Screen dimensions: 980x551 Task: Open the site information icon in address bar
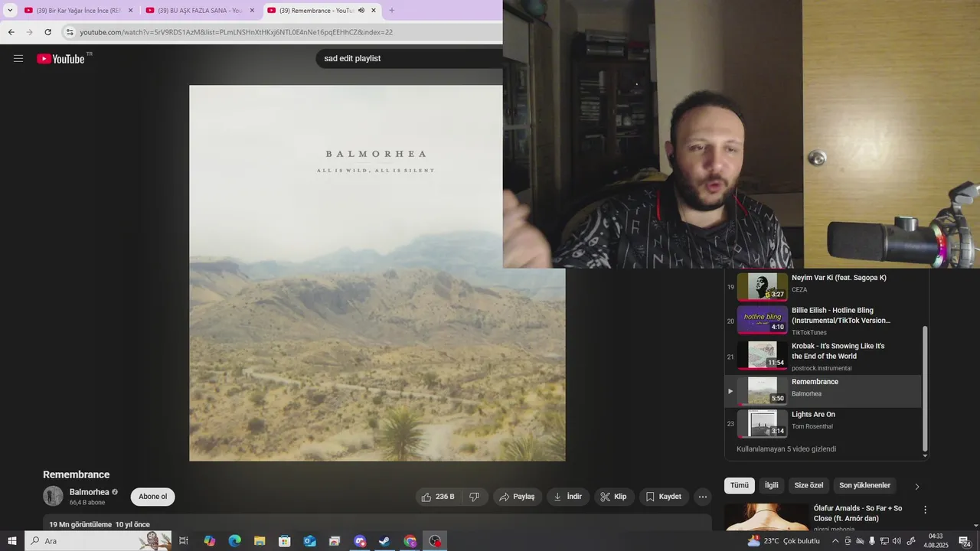pos(70,32)
